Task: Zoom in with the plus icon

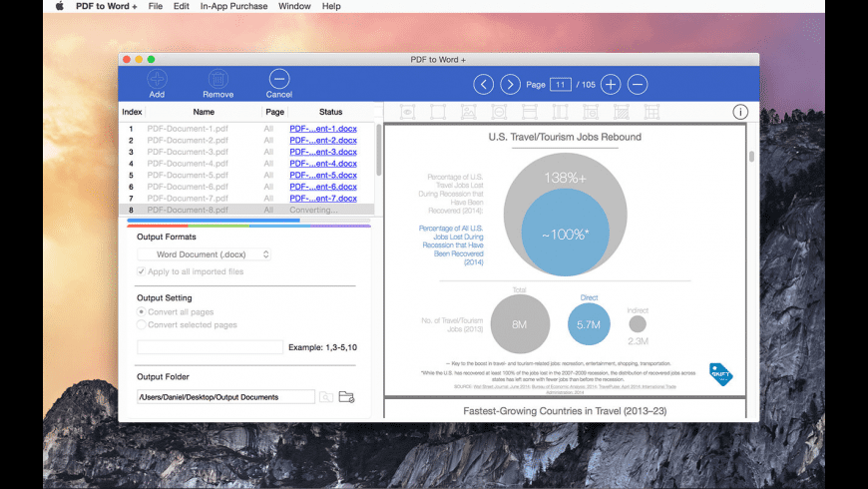Action: tap(611, 84)
